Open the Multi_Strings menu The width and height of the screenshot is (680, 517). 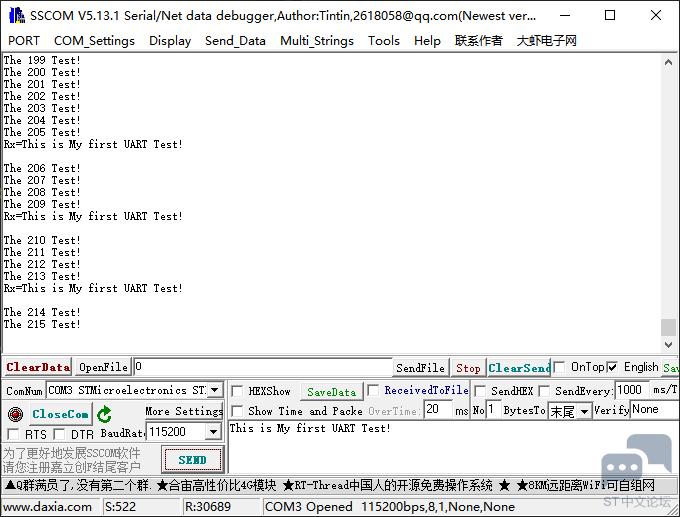pyautogui.click(x=317, y=41)
